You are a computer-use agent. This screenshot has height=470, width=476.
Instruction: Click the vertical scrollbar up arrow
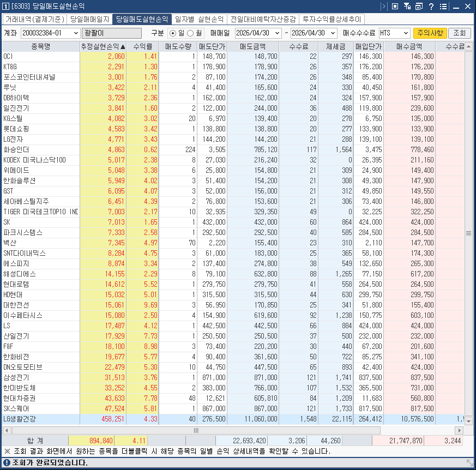click(x=469, y=46)
